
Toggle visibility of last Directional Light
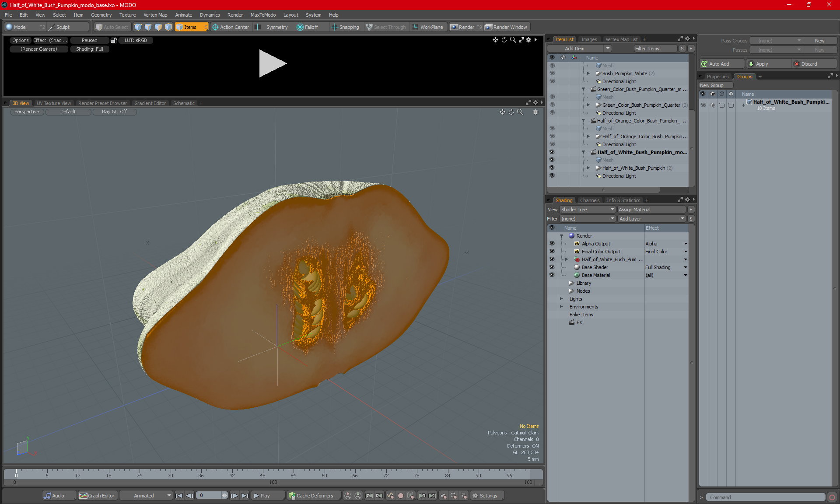coord(552,176)
